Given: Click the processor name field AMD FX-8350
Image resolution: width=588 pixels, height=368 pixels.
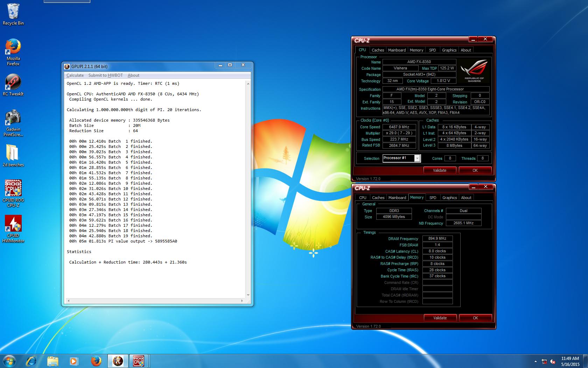Looking at the screenshot, I should (419, 62).
